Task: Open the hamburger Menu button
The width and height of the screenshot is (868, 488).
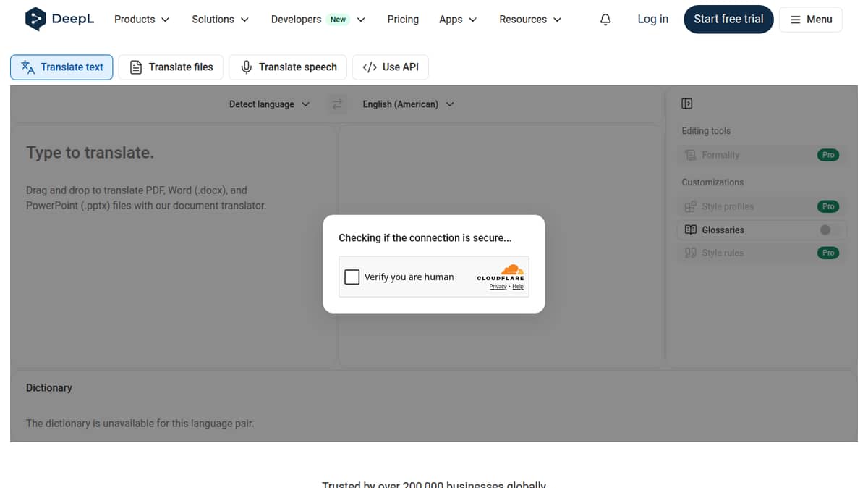Action: 811,20
